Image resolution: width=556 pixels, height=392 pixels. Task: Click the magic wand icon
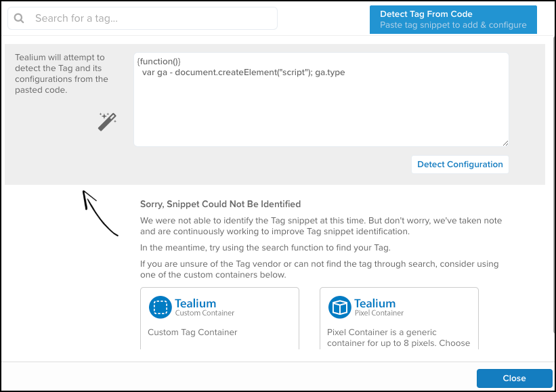click(x=107, y=121)
